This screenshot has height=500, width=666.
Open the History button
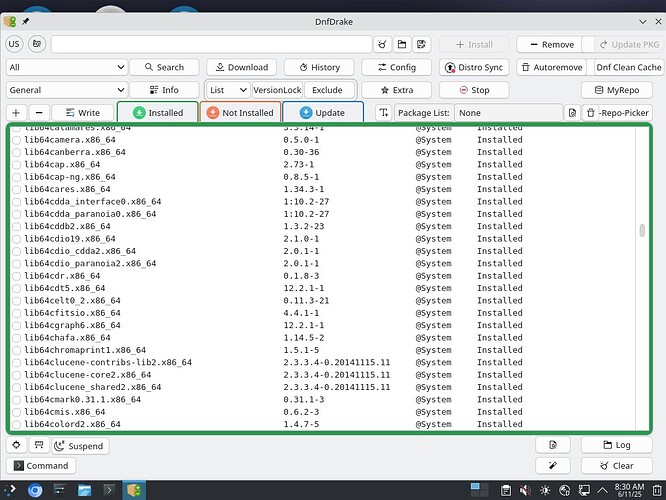coord(319,67)
